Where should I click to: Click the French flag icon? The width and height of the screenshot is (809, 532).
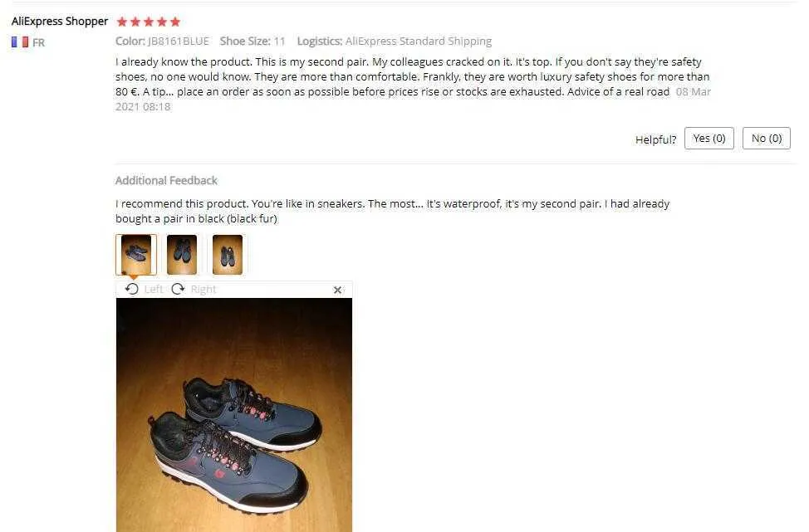(20, 42)
